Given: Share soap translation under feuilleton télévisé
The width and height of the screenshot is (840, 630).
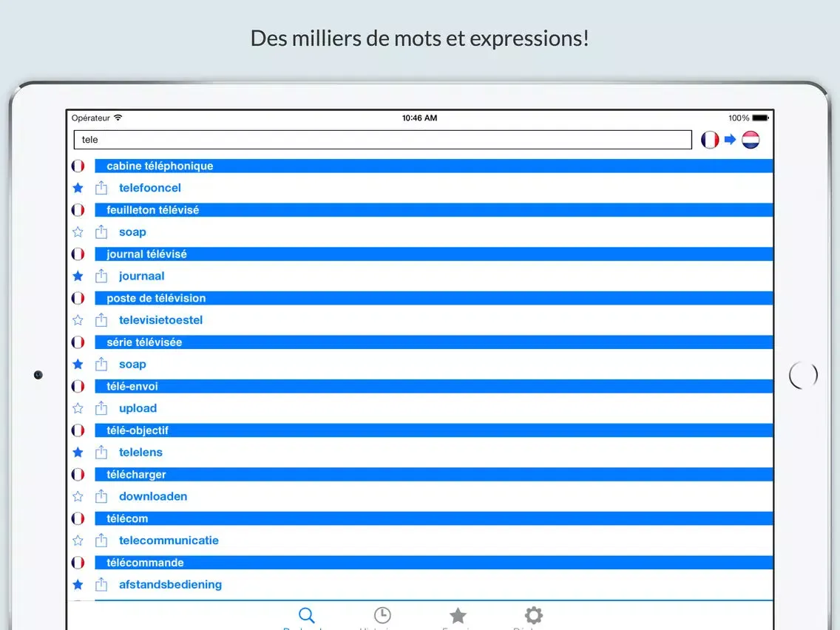Looking at the screenshot, I should click(x=101, y=231).
